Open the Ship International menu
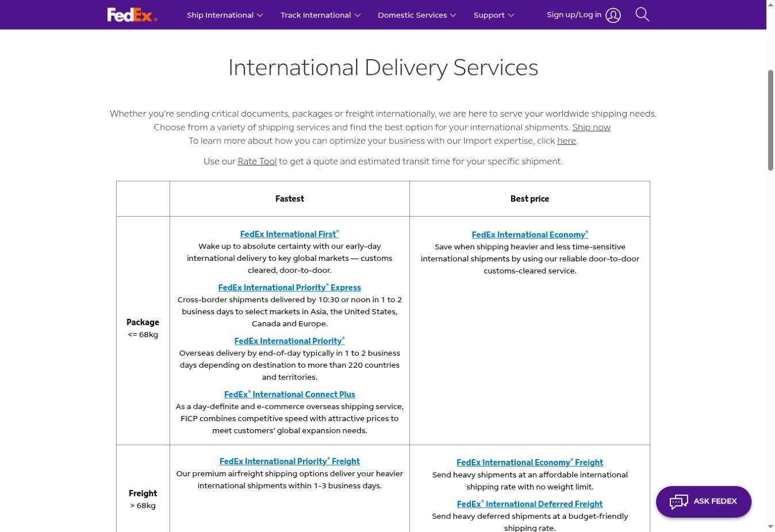The height and width of the screenshot is (532, 775). [225, 15]
